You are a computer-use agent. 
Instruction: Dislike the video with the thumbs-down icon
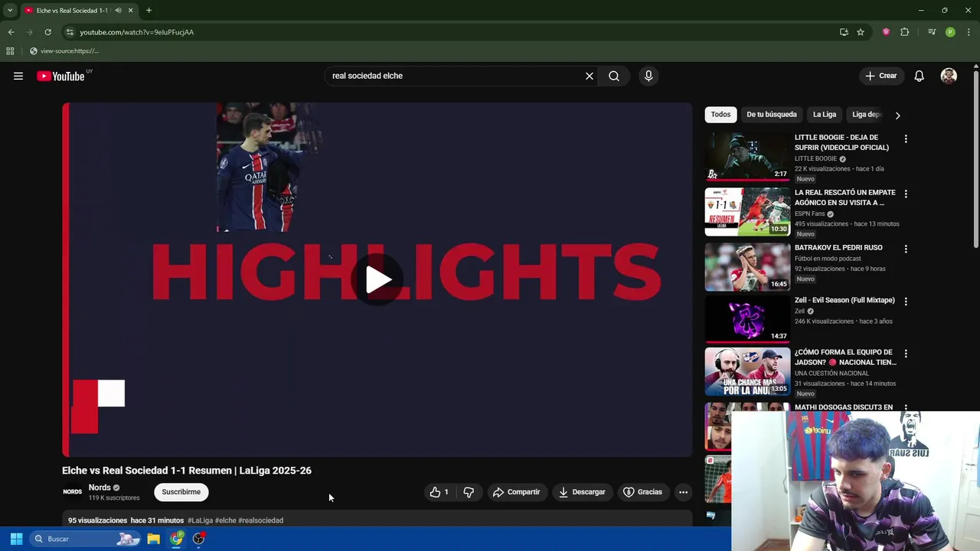(x=469, y=492)
